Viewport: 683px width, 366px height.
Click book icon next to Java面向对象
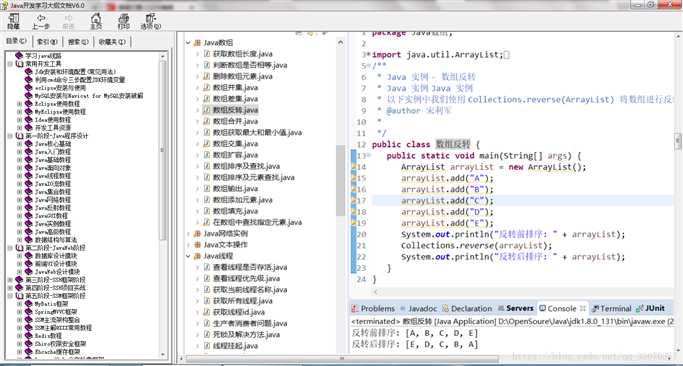(x=29, y=168)
